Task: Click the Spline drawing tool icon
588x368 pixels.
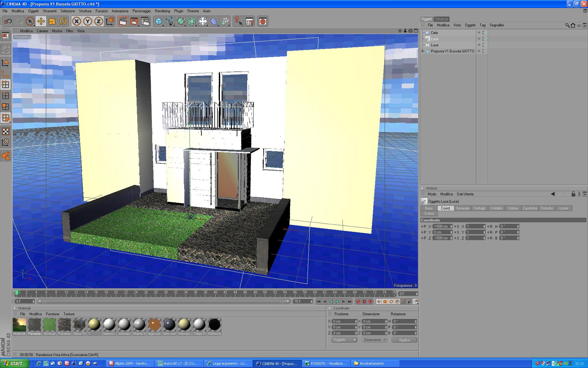Action: click(x=169, y=21)
